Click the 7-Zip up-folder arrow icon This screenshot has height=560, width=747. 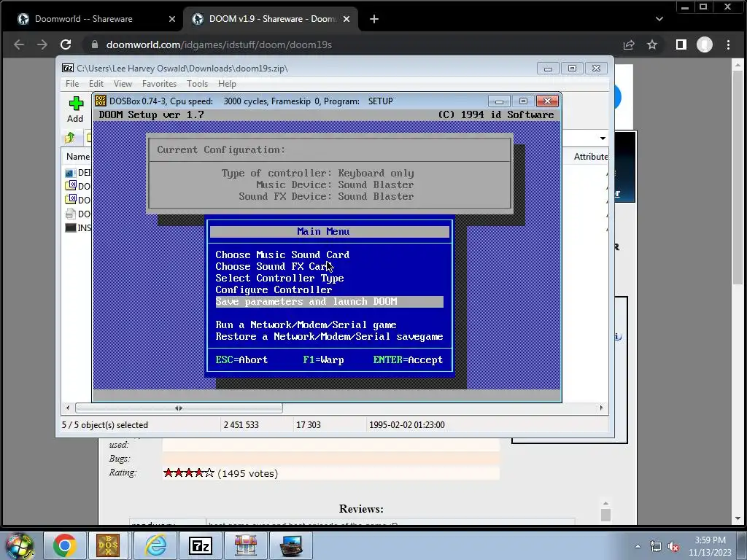point(70,138)
